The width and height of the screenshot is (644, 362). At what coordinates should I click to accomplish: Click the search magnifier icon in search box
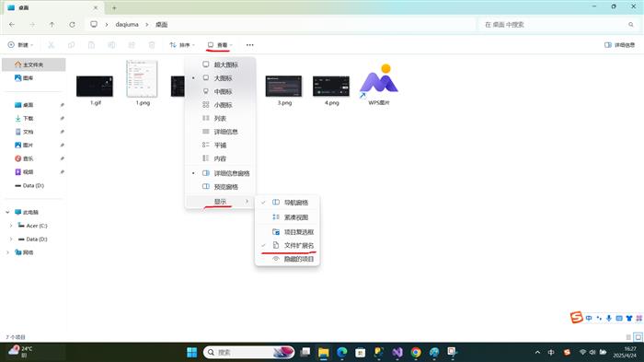[631, 25]
